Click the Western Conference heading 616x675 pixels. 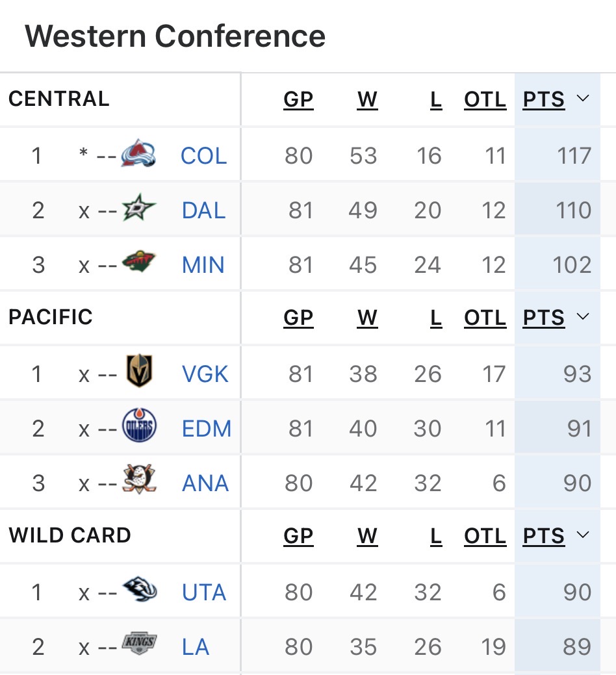[175, 36]
